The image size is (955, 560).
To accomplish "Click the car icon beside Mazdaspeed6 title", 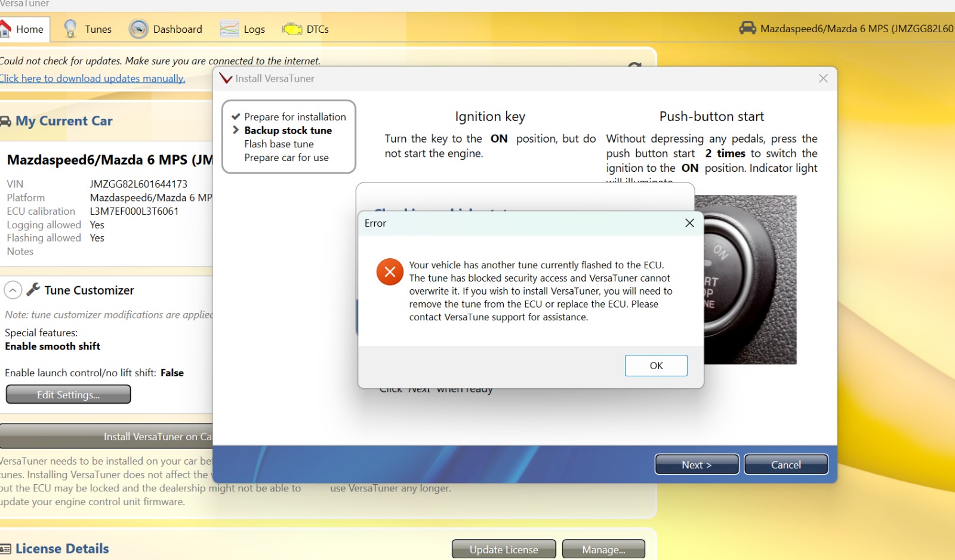I will pos(748,27).
